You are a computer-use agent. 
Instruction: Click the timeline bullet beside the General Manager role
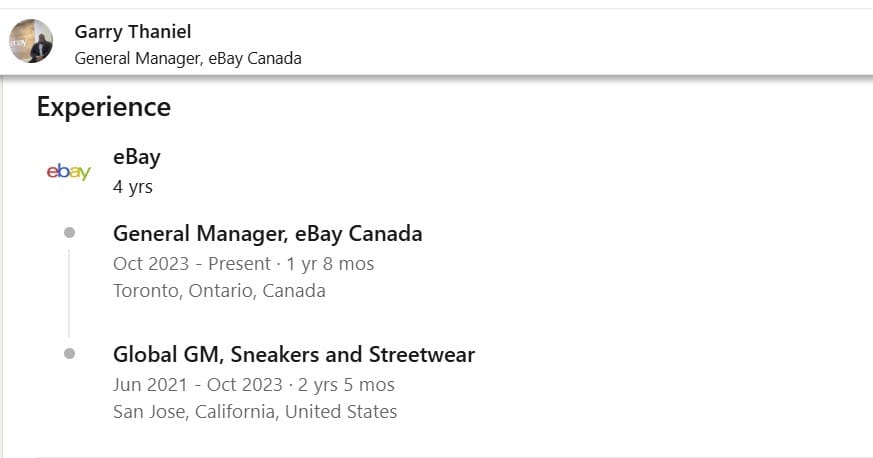[69, 233]
